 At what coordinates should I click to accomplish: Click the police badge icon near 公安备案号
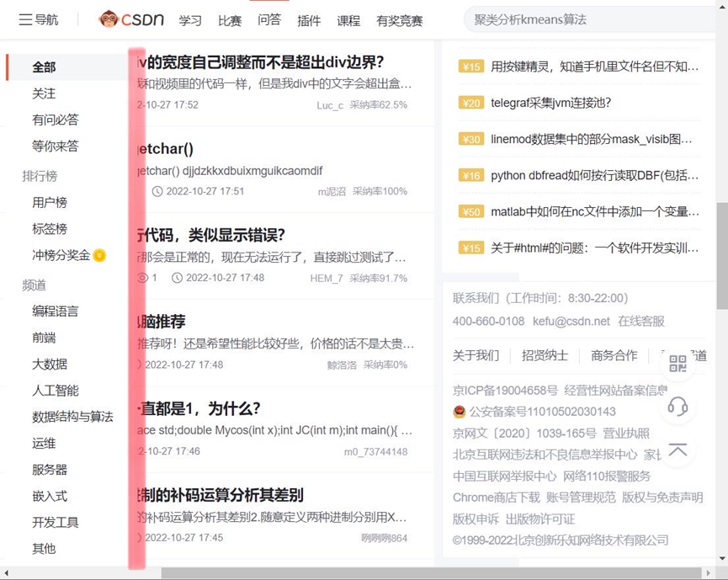click(459, 412)
